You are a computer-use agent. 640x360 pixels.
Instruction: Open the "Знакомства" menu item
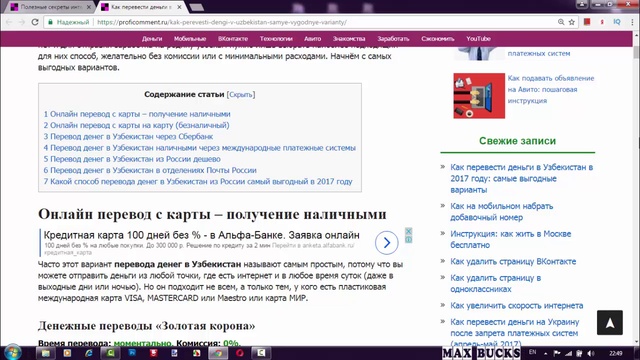tap(349, 39)
